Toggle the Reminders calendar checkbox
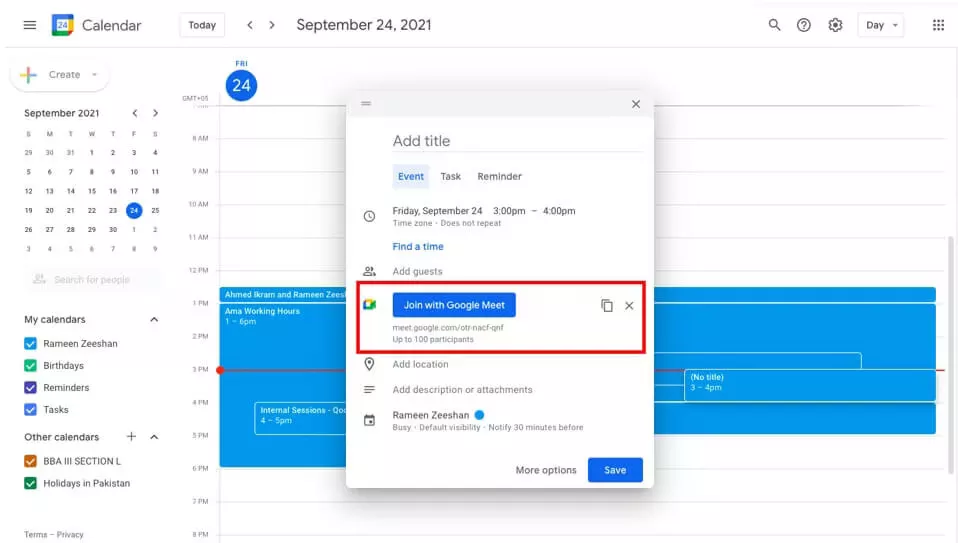958x543 pixels. (x=30, y=388)
